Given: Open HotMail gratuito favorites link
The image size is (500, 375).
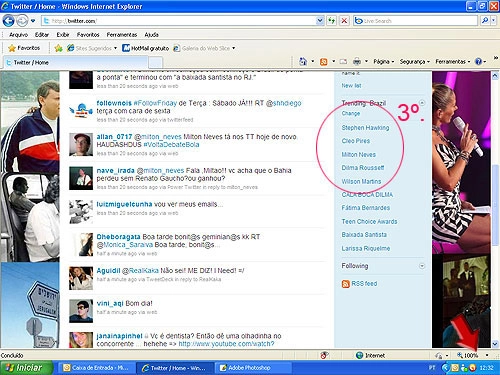Looking at the screenshot, I should click(x=146, y=48).
